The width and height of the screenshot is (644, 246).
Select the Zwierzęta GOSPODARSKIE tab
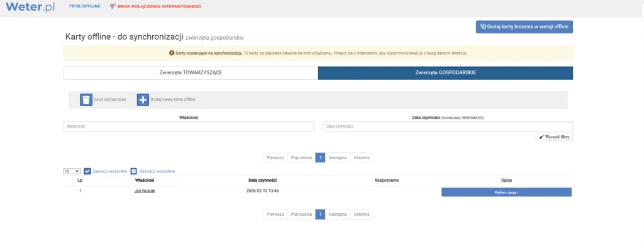(x=446, y=73)
